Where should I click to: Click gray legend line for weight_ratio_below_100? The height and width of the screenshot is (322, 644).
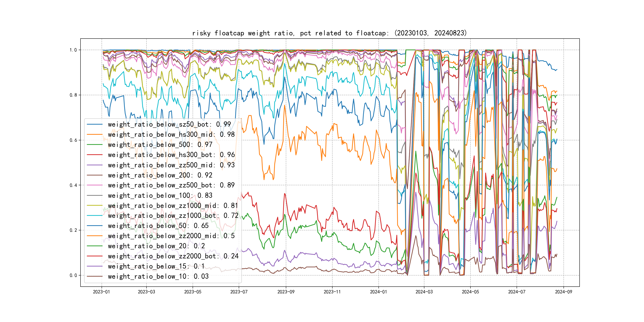point(94,196)
